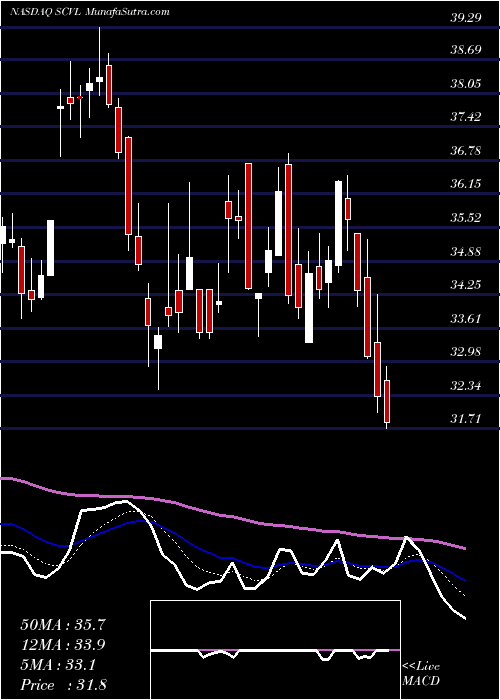This screenshot has width=500, height=700.
Task: Click the 12MA : 33.9 readout
Action: tap(63, 645)
